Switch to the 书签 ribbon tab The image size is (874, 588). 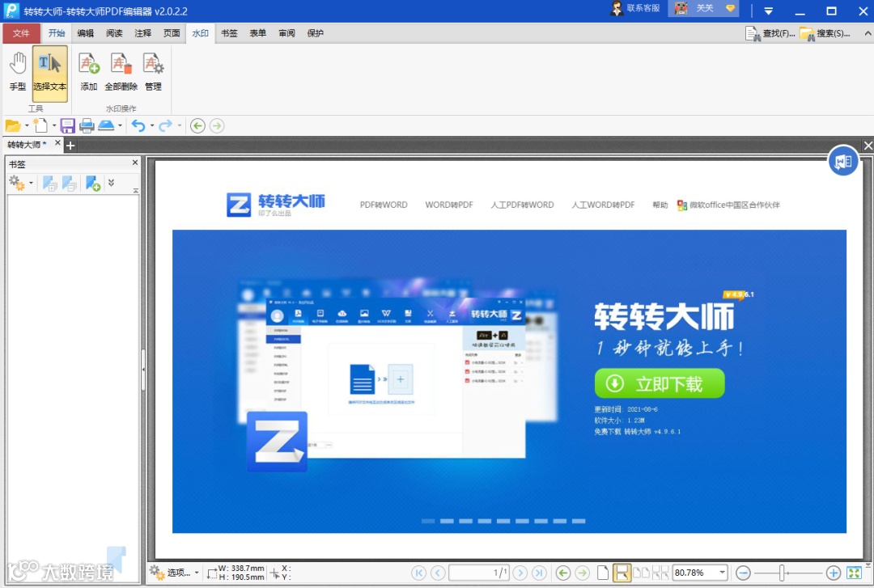(229, 33)
